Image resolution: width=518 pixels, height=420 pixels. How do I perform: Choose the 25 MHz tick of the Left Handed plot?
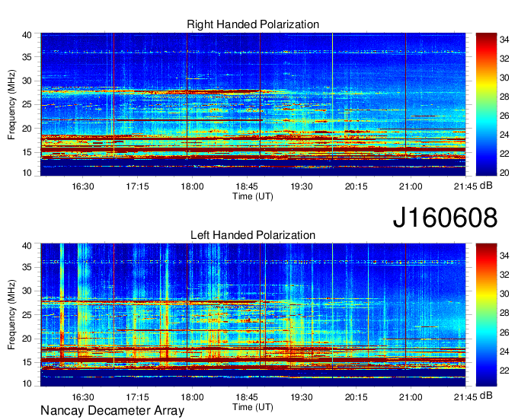[x=27, y=315]
